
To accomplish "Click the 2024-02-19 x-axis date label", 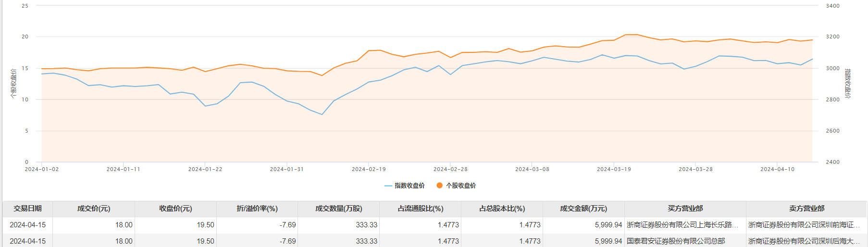I will click(x=369, y=169).
